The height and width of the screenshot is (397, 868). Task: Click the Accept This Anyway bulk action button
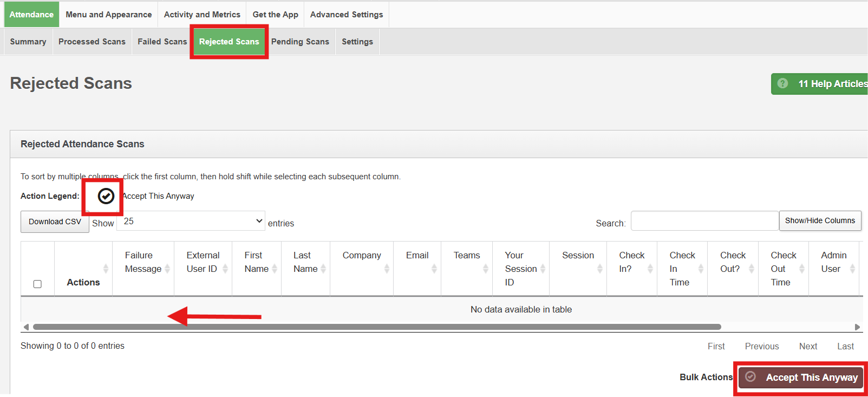point(802,378)
